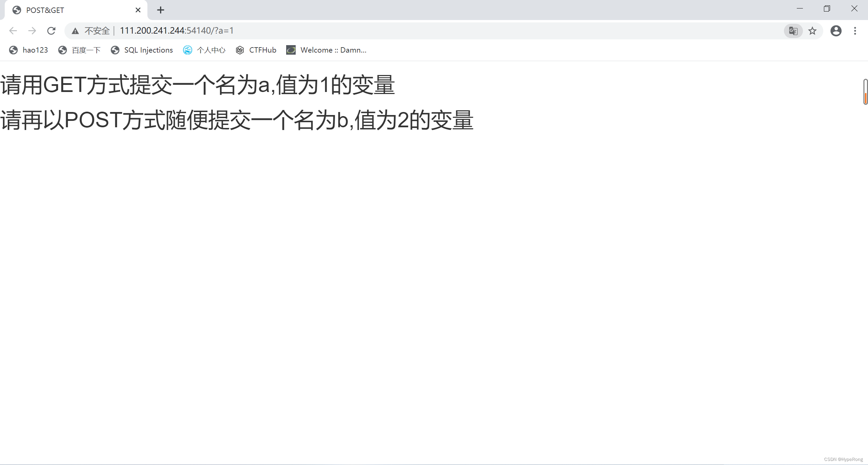Click the hao123 bookmark globe icon

(x=14, y=50)
